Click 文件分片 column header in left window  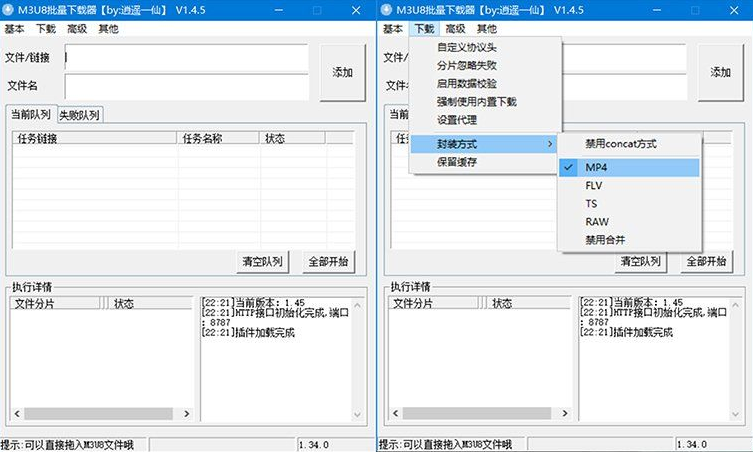(55, 304)
